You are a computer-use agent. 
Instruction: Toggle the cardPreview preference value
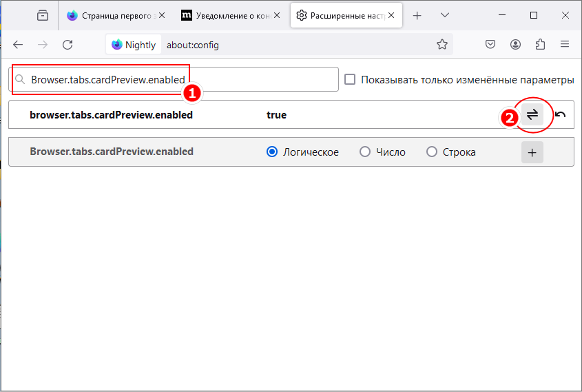point(532,115)
